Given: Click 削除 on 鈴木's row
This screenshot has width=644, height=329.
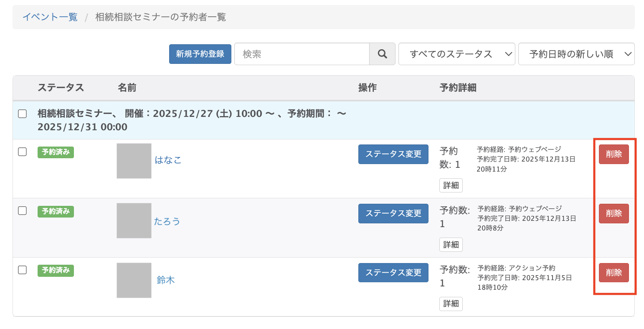Looking at the screenshot, I should 614,272.
